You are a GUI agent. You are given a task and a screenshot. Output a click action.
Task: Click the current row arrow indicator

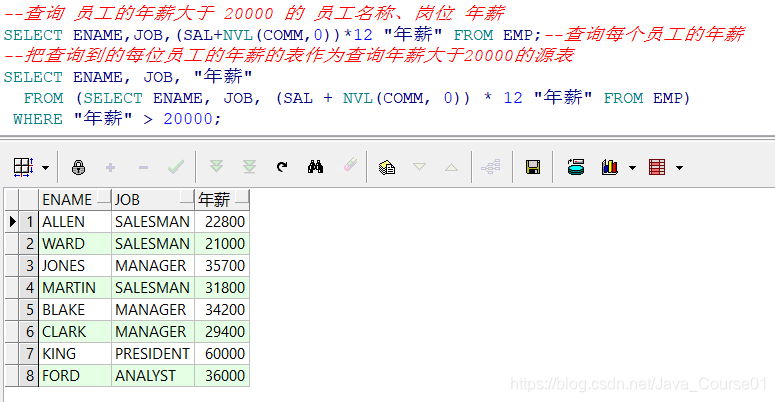pos(12,222)
